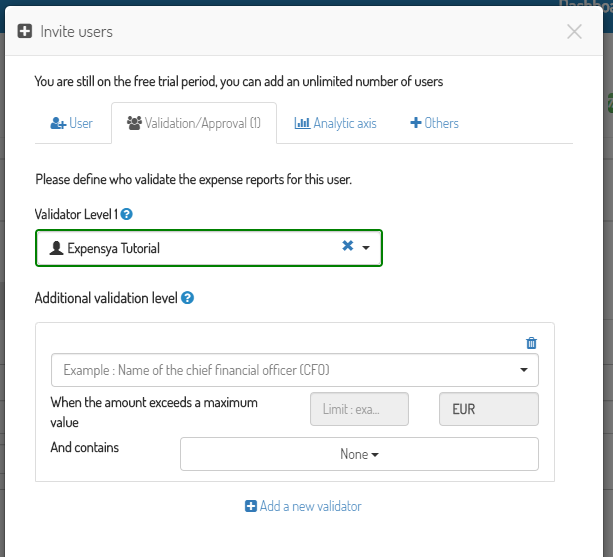Image resolution: width=613 pixels, height=557 pixels.
Task: Open the CFO name example dropdown
Action: coord(295,370)
